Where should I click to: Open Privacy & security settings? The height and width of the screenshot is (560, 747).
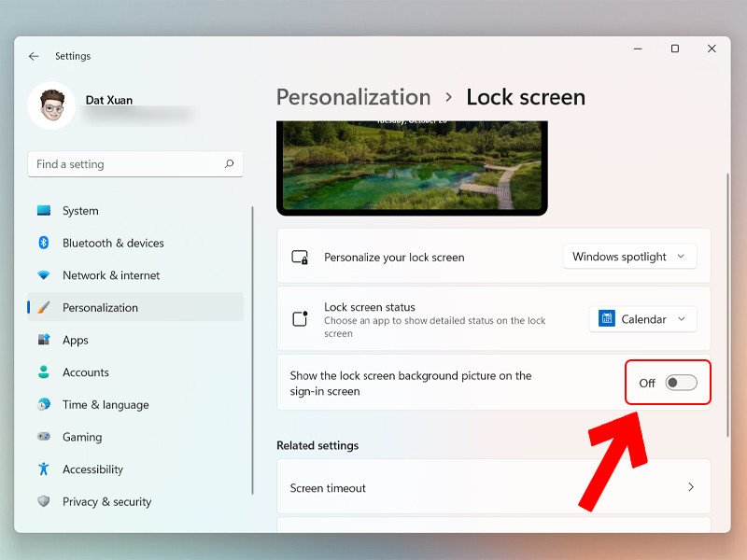(x=106, y=502)
